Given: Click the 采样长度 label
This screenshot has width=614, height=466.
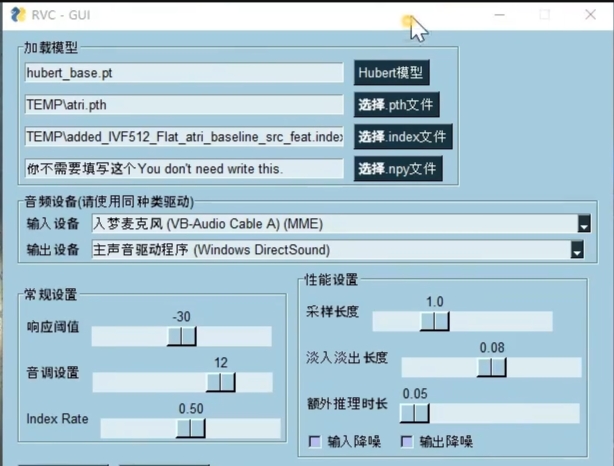Looking at the screenshot, I should click(x=332, y=312).
